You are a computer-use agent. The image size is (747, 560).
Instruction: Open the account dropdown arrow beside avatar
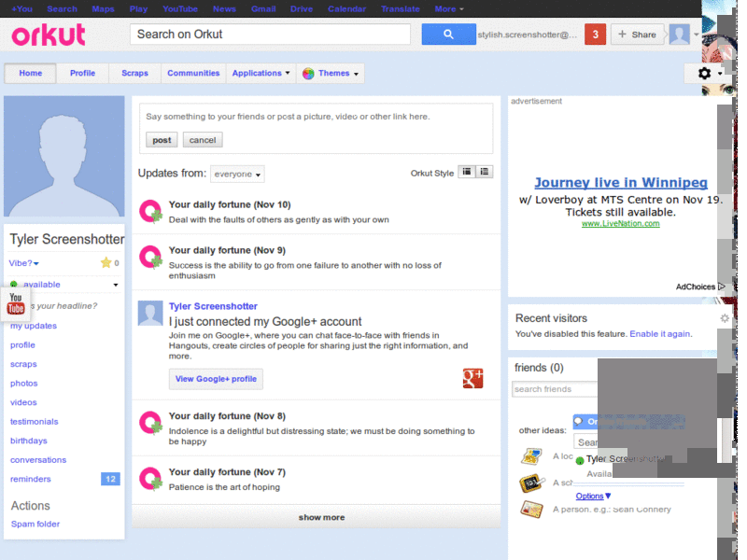coord(696,35)
